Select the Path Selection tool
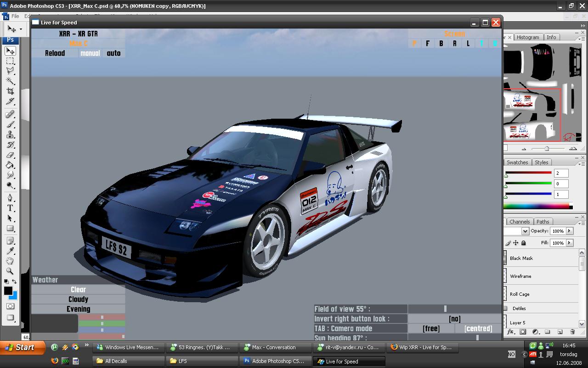Image resolution: width=588 pixels, height=368 pixels. pyautogui.click(x=10, y=218)
